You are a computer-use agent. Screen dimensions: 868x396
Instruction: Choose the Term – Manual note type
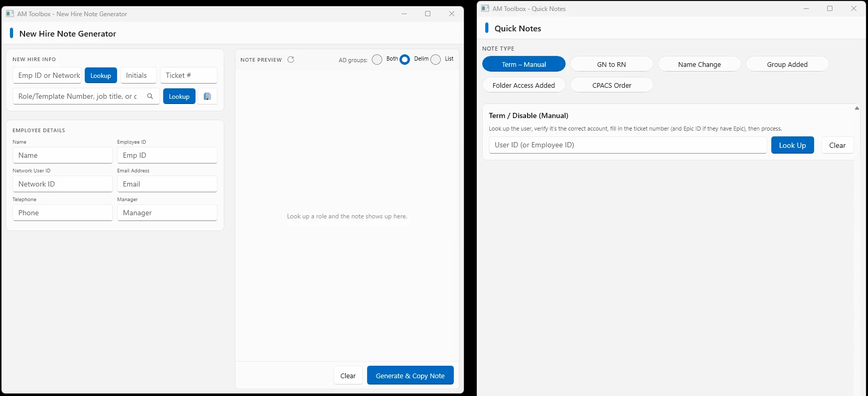pos(524,64)
